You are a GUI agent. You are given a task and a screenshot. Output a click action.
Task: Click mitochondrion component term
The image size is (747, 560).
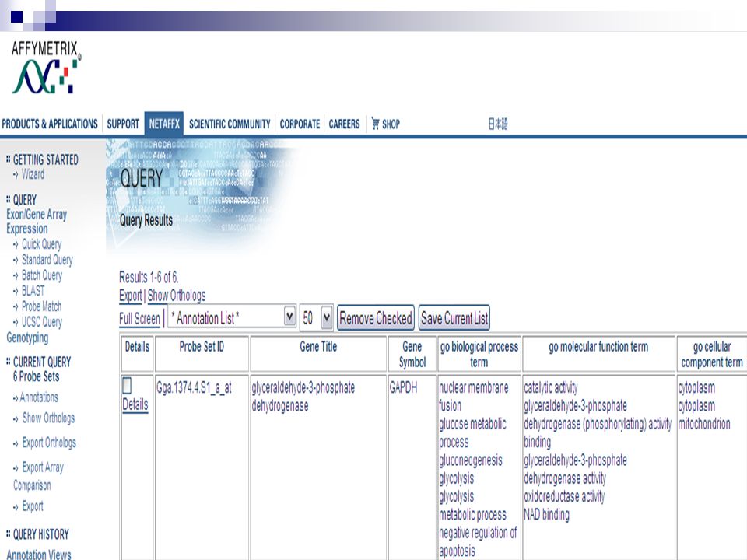tap(704, 424)
